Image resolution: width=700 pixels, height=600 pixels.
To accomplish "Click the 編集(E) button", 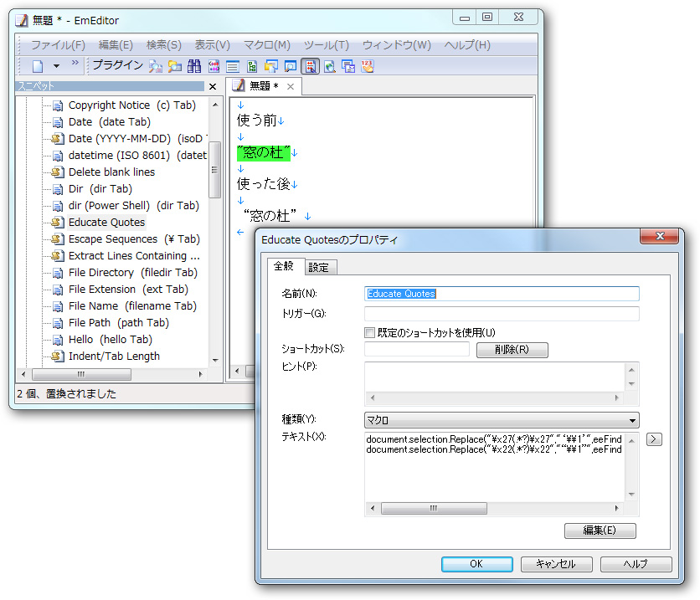I will click(x=600, y=531).
